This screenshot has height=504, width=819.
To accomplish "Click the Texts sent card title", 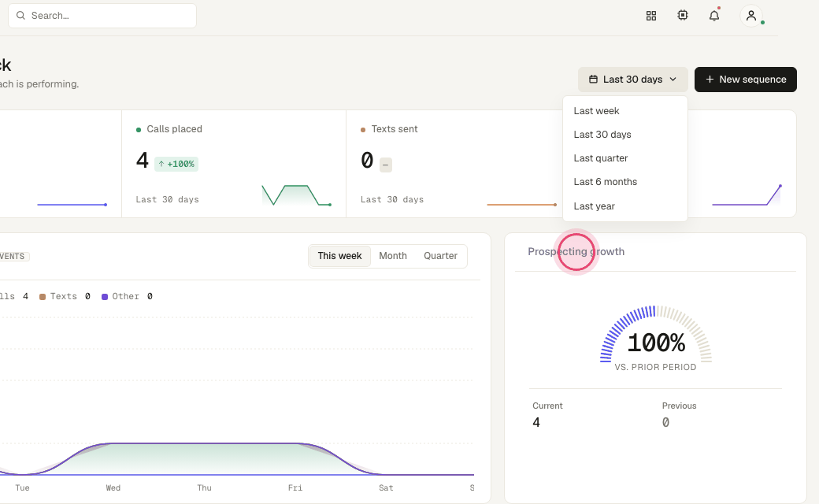I will click(x=395, y=129).
